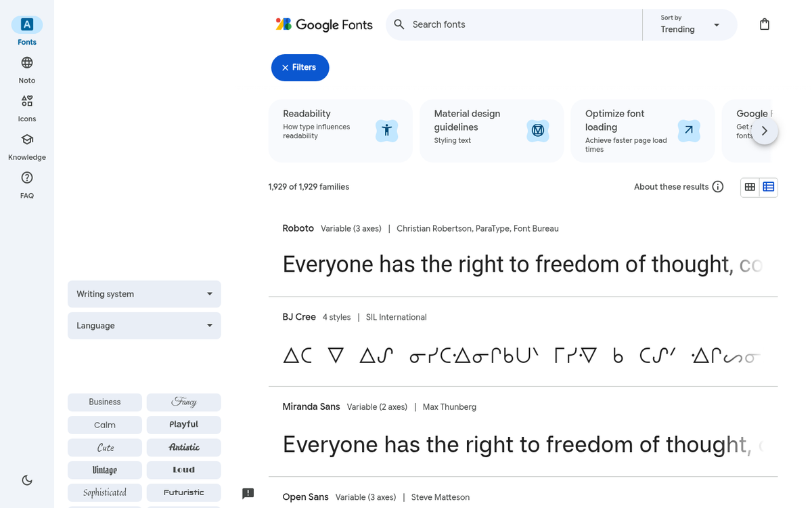This screenshot has height=508, width=812.
Task: Switch results to grid view
Action: 750,187
